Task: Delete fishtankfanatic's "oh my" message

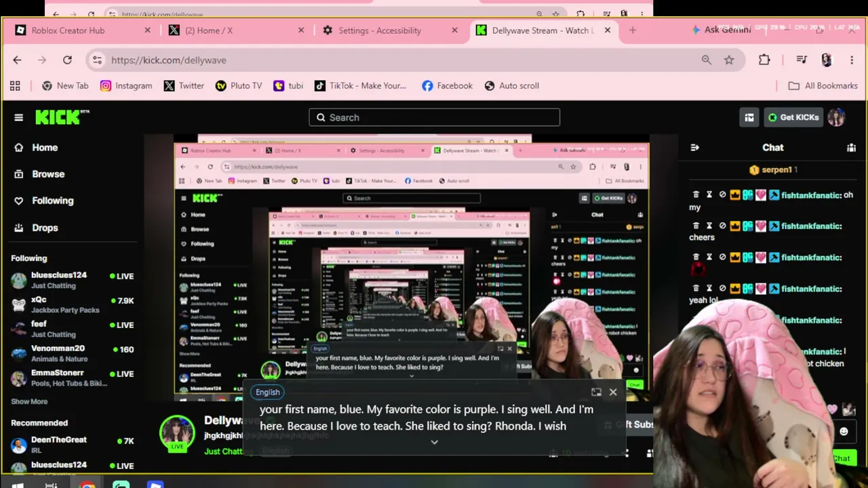Action: [696, 195]
